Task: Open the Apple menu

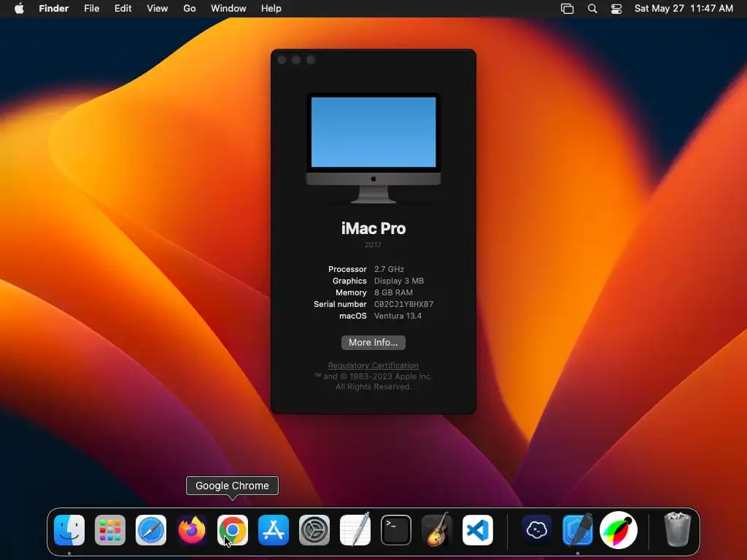Action: (19, 8)
